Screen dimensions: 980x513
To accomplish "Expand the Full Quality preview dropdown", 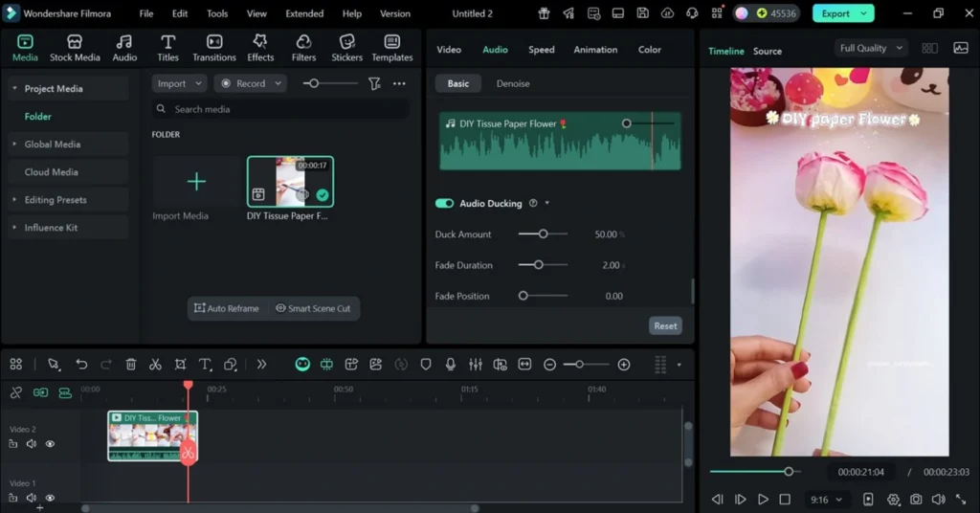I will [x=870, y=49].
